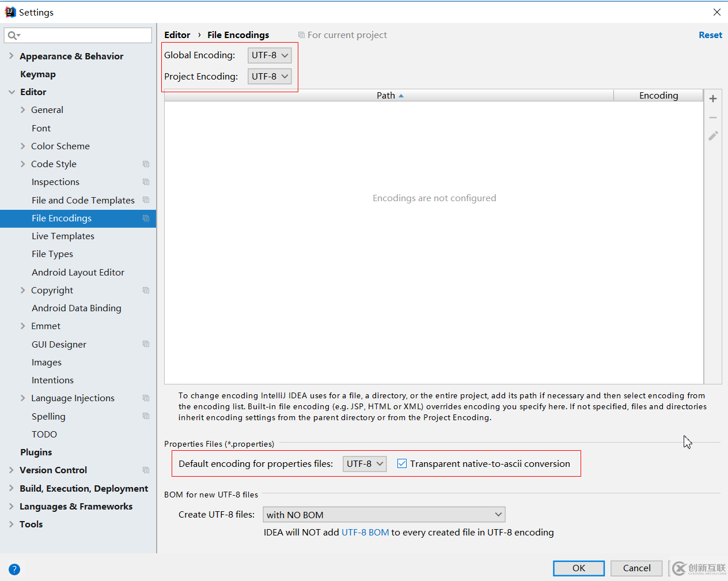The height and width of the screenshot is (581, 728).
Task: Open the Global Encoding dropdown
Action: (x=270, y=55)
